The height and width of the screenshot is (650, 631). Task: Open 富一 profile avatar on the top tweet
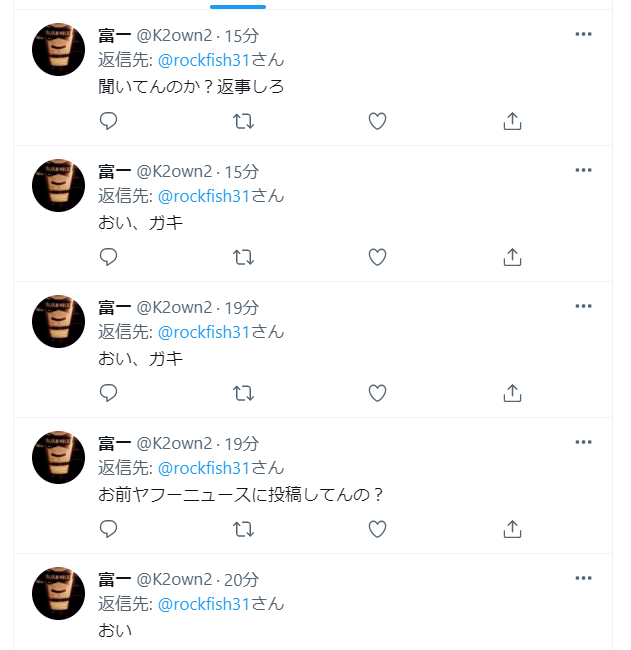coord(58,49)
